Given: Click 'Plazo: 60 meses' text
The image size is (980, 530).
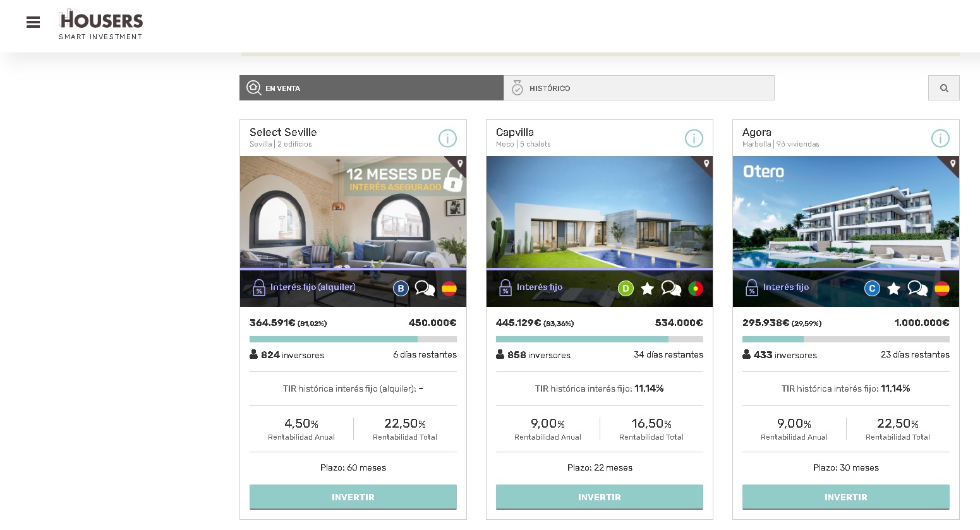Looking at the screenshot, I should 353,468.
